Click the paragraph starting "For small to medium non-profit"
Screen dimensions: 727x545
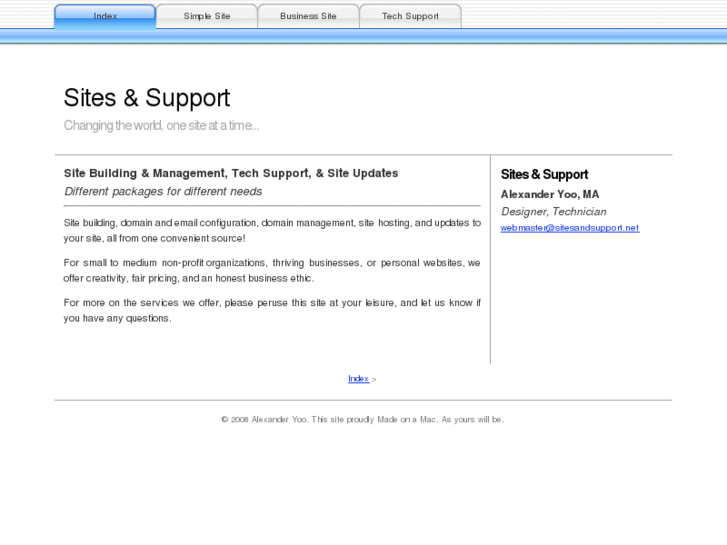[x=272, y=270]
